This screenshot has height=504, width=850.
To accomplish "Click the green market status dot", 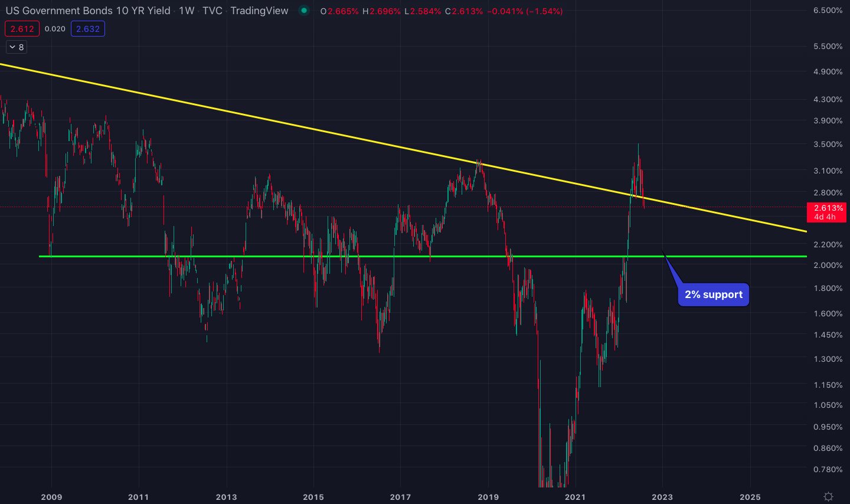I will tap(303, 11).
